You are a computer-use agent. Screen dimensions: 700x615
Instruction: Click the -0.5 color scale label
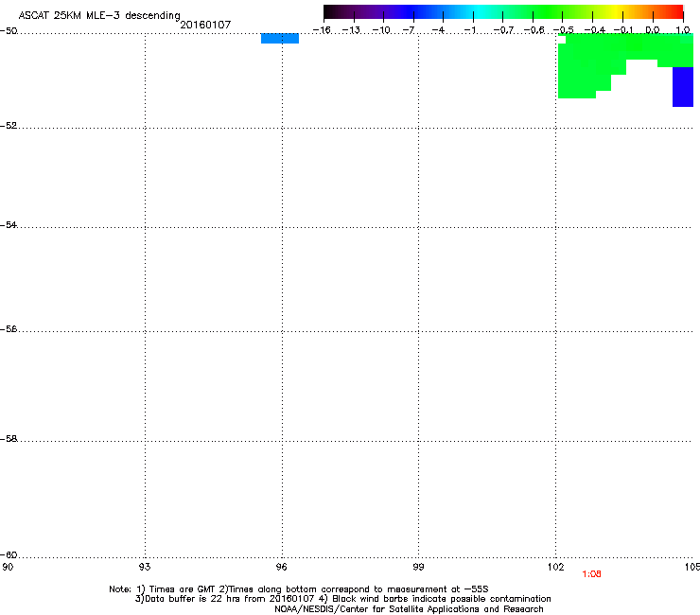pos(564,30)
